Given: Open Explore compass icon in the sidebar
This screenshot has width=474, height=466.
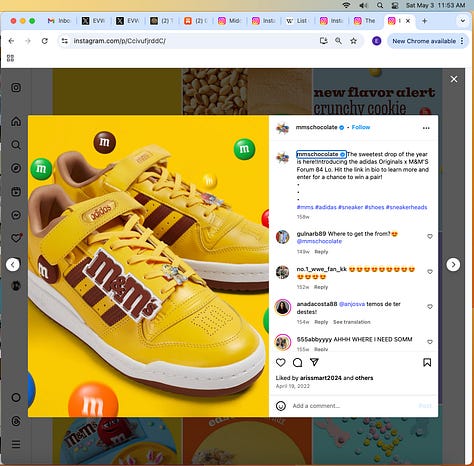Looking at the screenshot, I should 16,168.
